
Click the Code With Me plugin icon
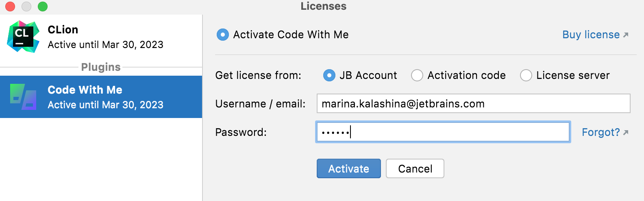pos(23,96)
